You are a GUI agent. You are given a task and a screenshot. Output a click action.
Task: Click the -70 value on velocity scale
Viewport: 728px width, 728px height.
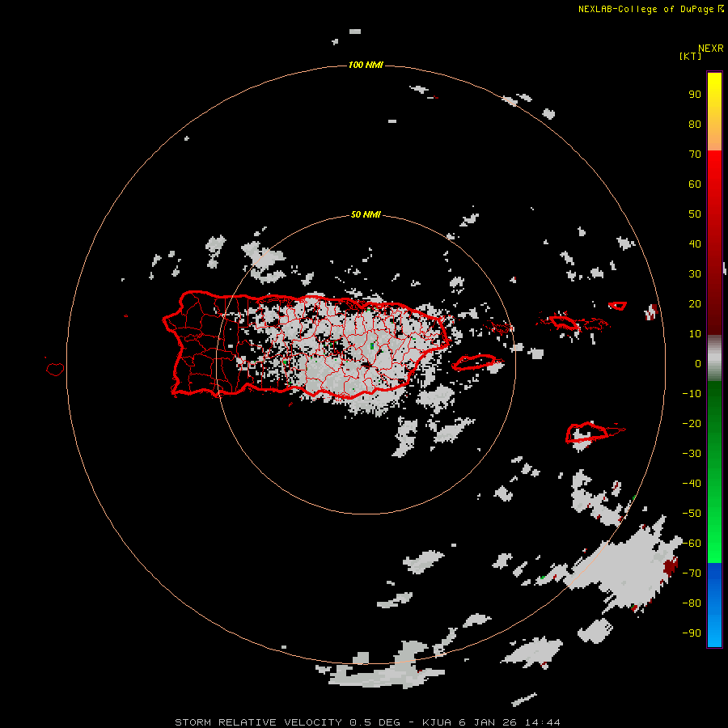[692, 574]
